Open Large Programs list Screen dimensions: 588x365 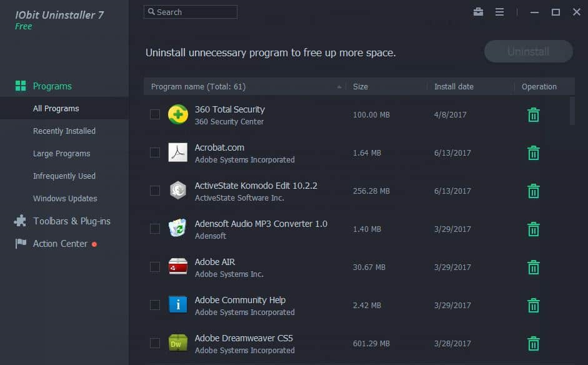point(61,153)
